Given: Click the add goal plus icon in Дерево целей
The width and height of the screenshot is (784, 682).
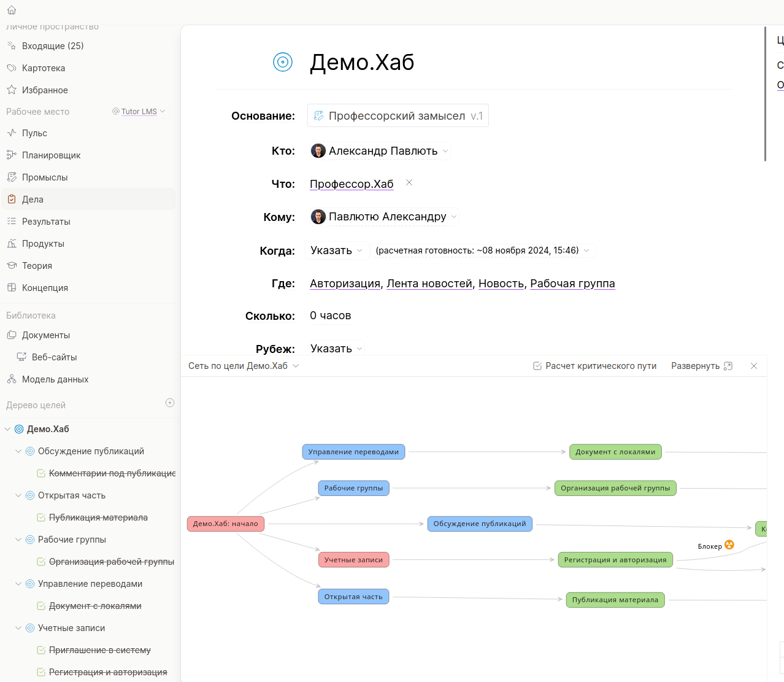Looking at the screenshot, I should pos(170,403).
